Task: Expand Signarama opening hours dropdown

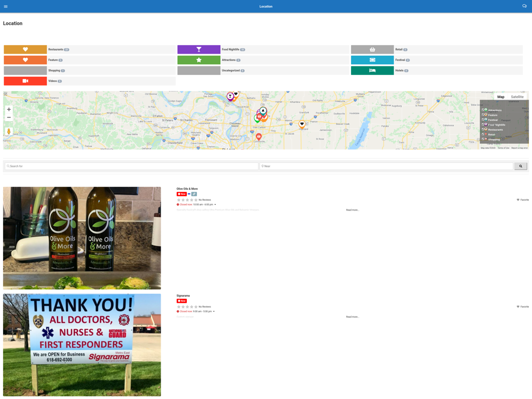Action: pyautogui.click(x=214, y=311)
